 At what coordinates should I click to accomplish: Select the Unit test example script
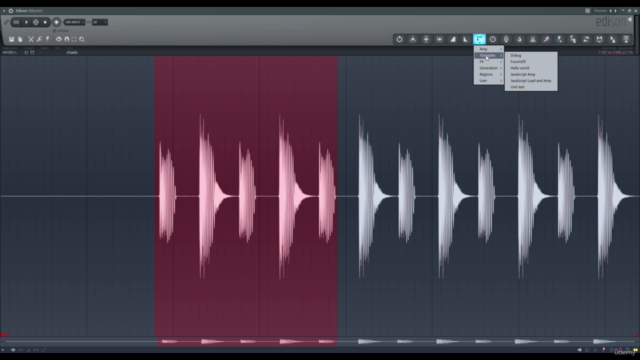click(x=531, y=87)
